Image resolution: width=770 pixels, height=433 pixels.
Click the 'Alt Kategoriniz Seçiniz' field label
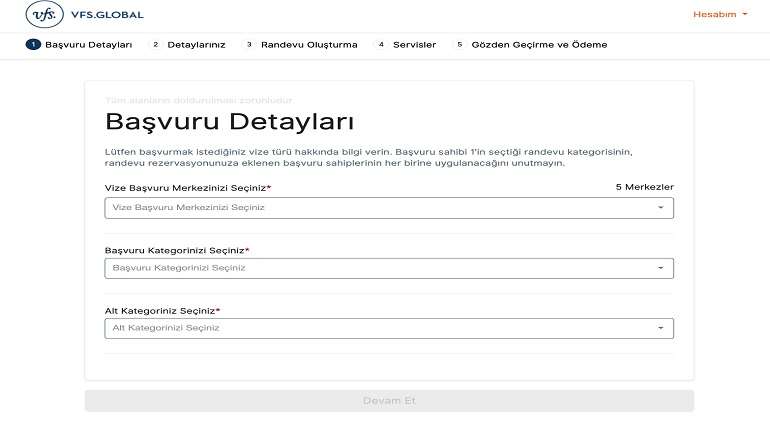(162, 311)
